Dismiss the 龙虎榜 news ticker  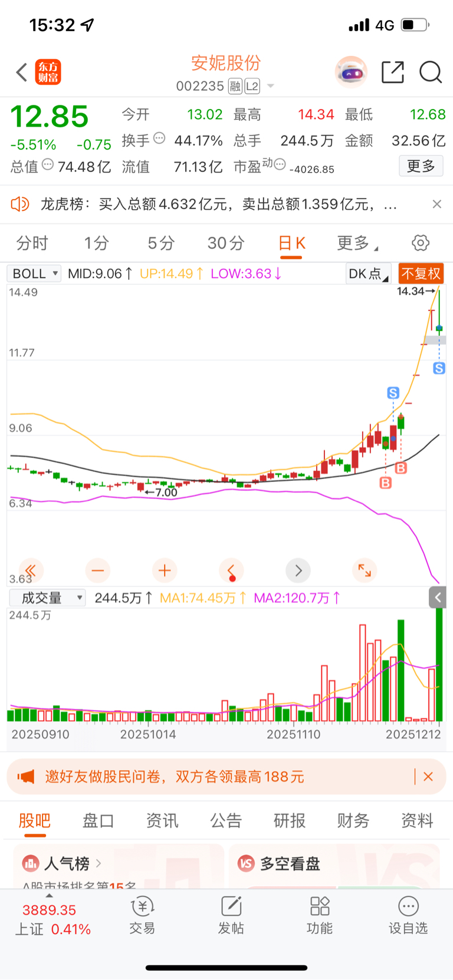click(437, 204)
